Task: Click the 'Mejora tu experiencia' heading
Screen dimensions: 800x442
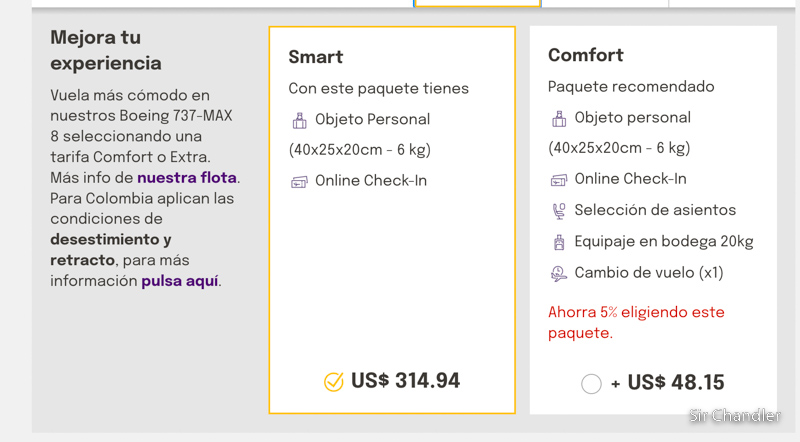Action: pyautogui.click(x=106, y=50)
